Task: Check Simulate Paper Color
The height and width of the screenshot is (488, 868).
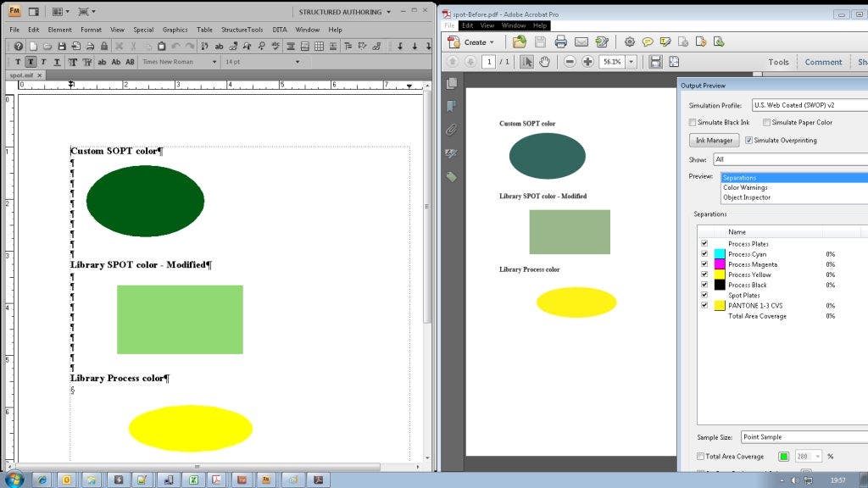Action: click(766, 123)
